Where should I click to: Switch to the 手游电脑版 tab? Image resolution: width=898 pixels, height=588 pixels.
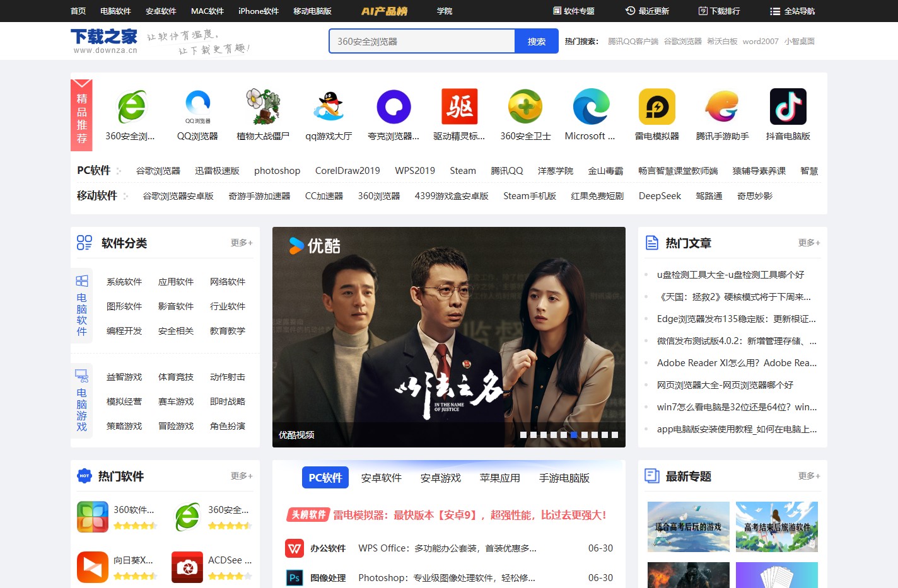tap(564, 478)
